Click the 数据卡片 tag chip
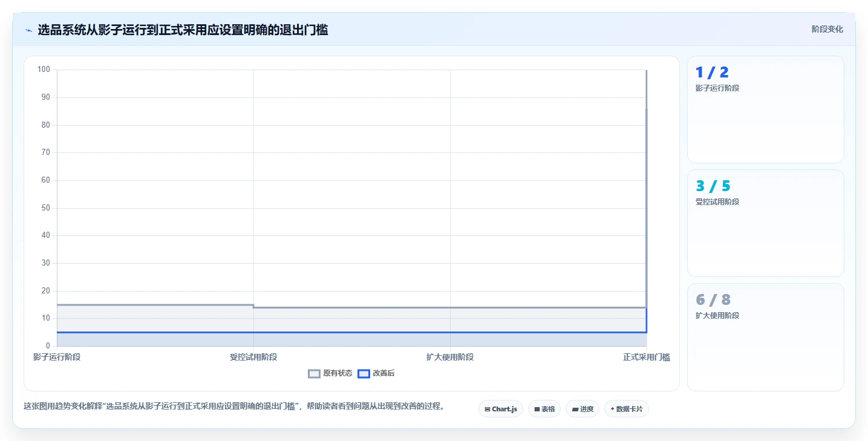This screenshot has height=441, width=868. coord(626,409)
